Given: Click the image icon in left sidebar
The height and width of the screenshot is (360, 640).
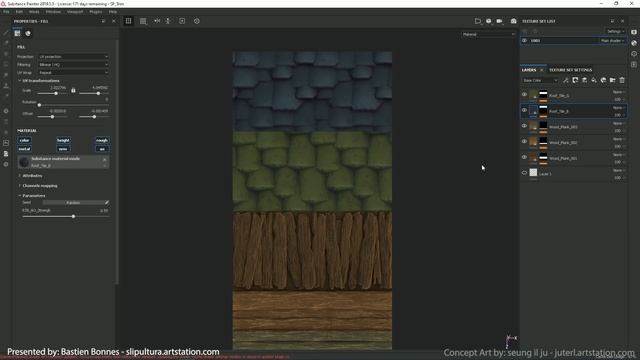Looking at the screenshot, I should point(6,143).
